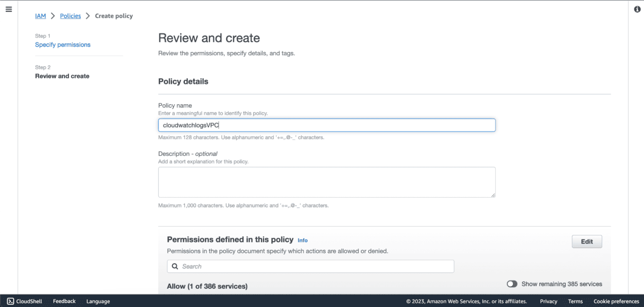Open the Info link beside Permissions heading
The image size is (644, 307).
[302, 240]
